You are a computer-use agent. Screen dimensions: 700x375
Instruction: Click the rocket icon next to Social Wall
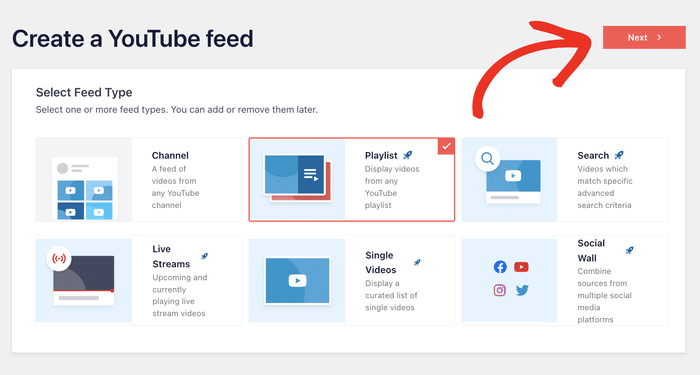[x=629, y=250]
